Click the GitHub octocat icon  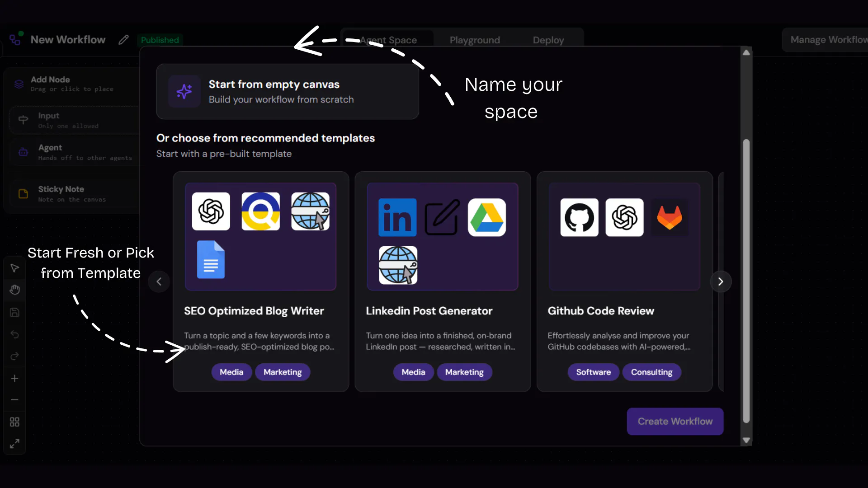click(580, 217)
